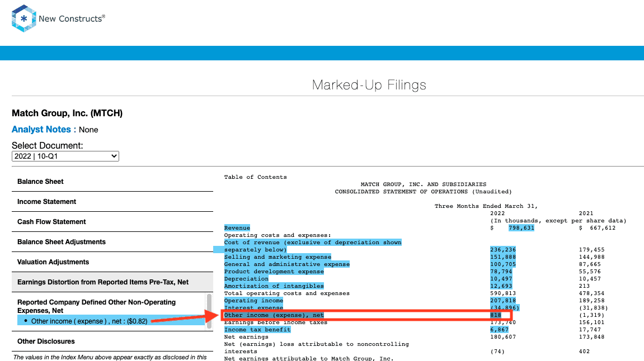Open the Income Statement menu section
This screenshot has width=644, height=361.
point(112,202)
